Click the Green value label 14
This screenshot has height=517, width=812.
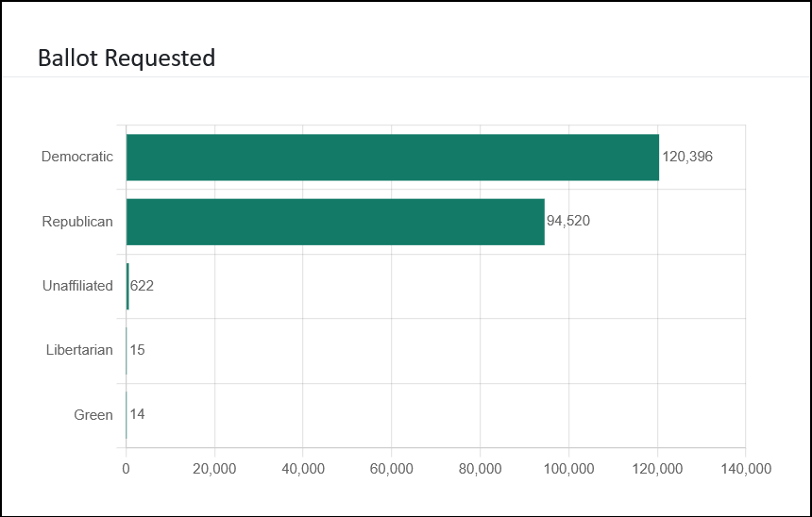point(138,414)
